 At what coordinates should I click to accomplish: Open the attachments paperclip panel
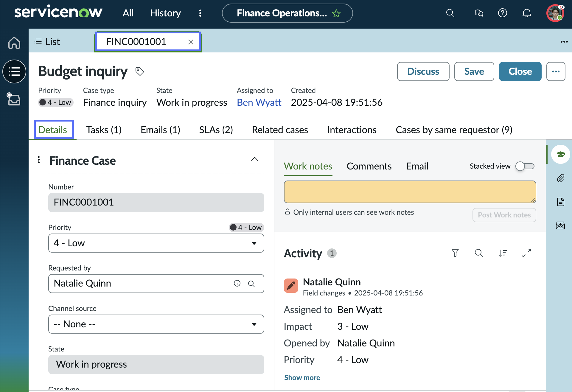point(561,178)
